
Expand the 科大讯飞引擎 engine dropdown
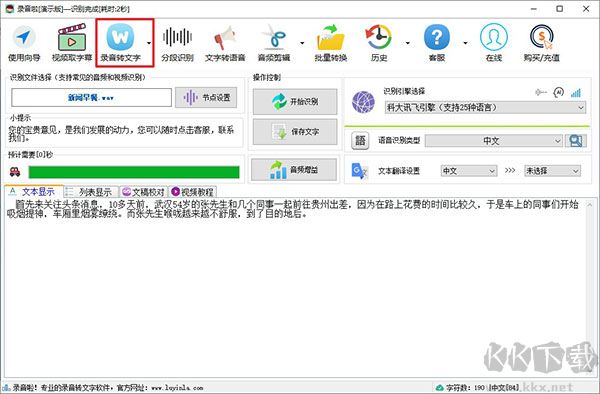(485, 107)
